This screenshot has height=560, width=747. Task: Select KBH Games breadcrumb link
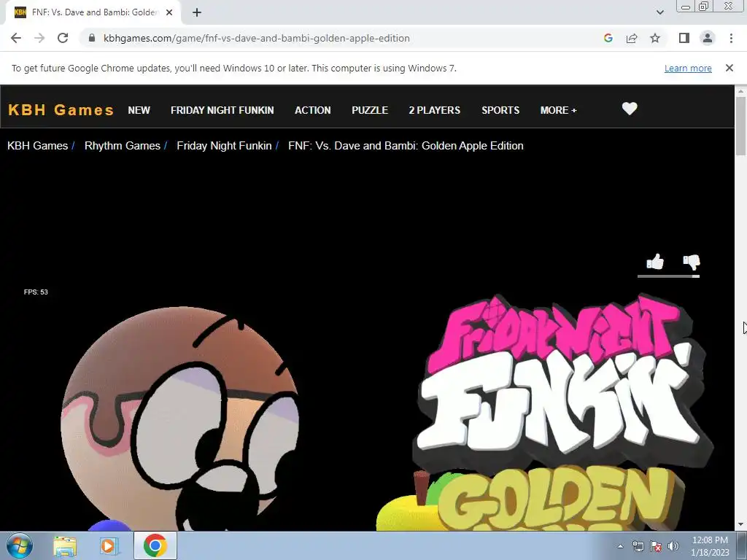click(38, 146)
